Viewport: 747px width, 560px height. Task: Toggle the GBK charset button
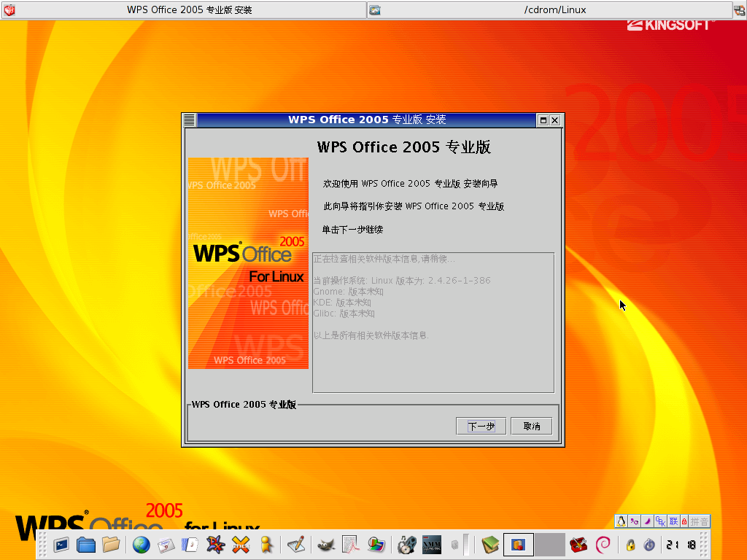point(659,521)
